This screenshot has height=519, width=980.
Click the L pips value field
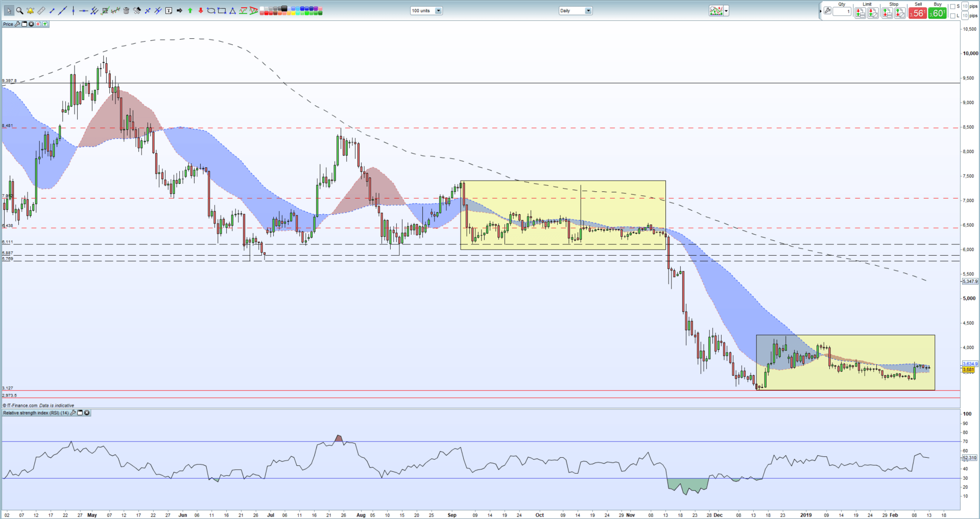(965, 16)
